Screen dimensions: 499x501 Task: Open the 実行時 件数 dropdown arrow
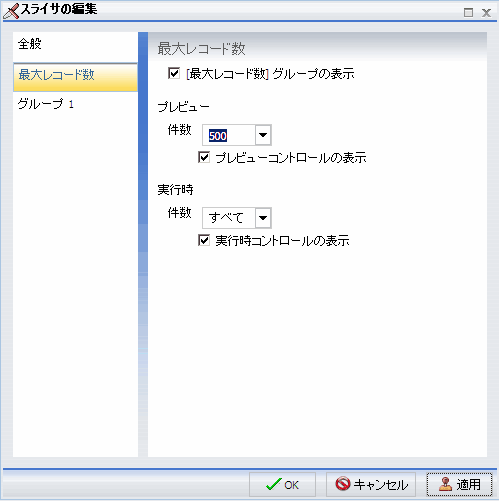(263, 218)
